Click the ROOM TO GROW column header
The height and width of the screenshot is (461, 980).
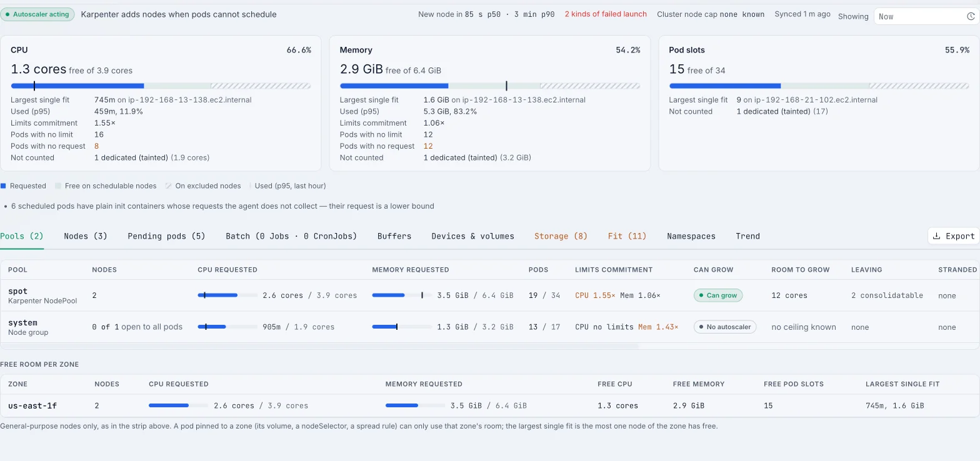tap(801, 270)
